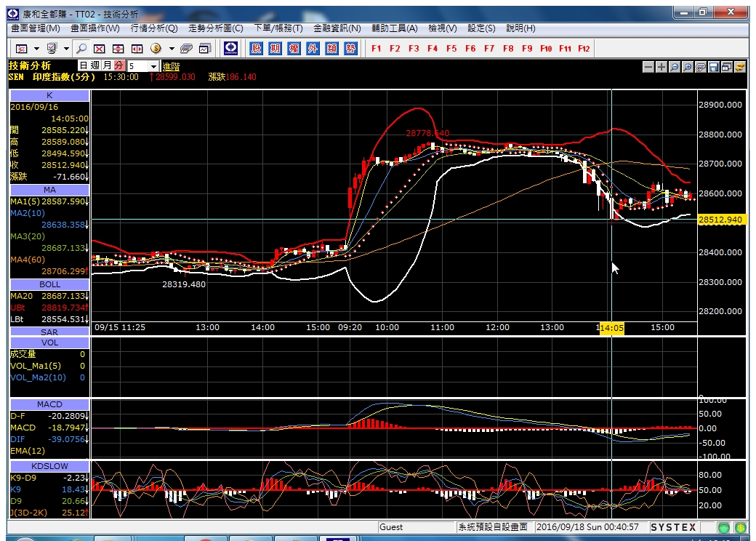
Task: Click the F8 shortcut button
Action: point(508,49)
